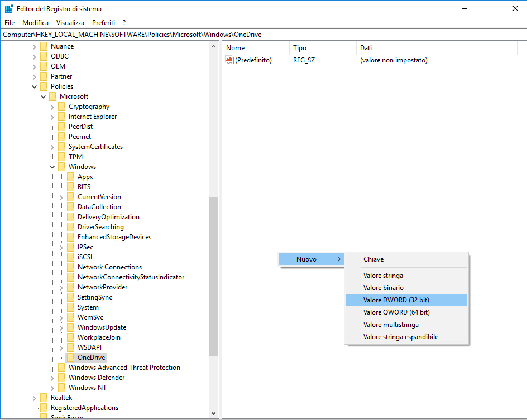Click the Windows Defender folder icon
Screen dimensions: 527x420
(61, 378)
